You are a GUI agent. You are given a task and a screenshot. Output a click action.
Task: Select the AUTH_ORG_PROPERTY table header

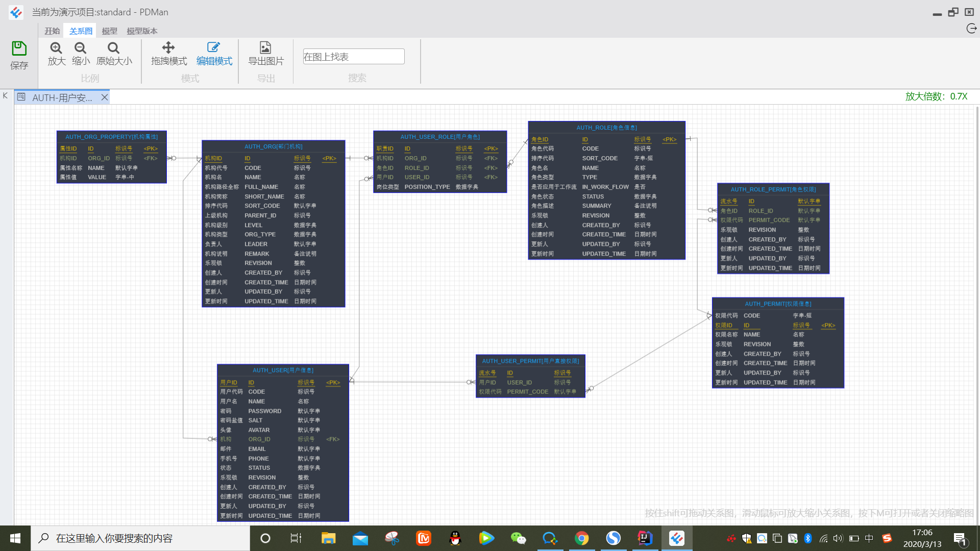pyautogui.click(x=111, y=137)
